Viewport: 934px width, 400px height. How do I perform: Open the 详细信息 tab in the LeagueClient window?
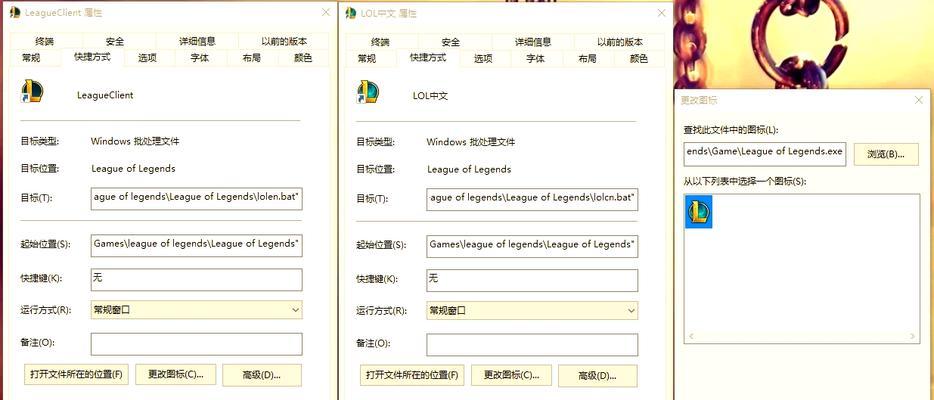(197, 41)
